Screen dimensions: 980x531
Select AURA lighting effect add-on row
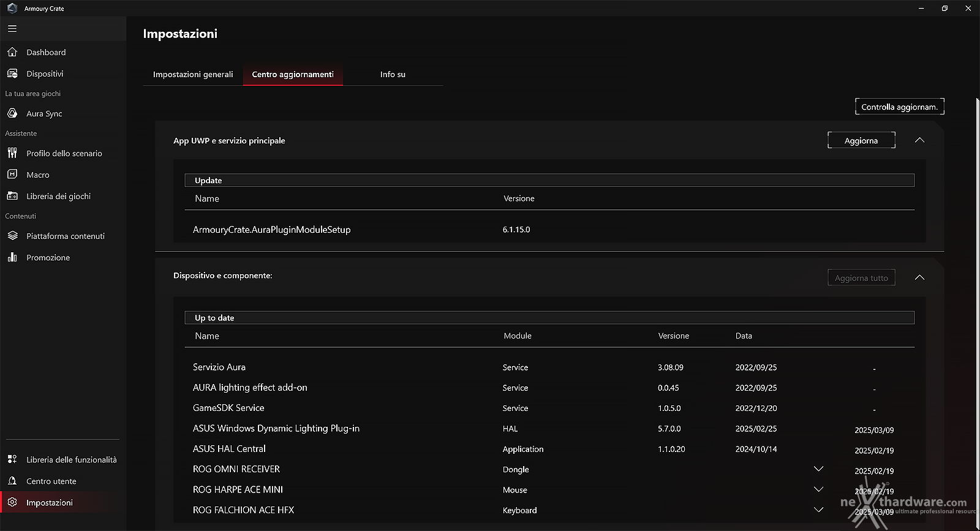pos(549,388)
